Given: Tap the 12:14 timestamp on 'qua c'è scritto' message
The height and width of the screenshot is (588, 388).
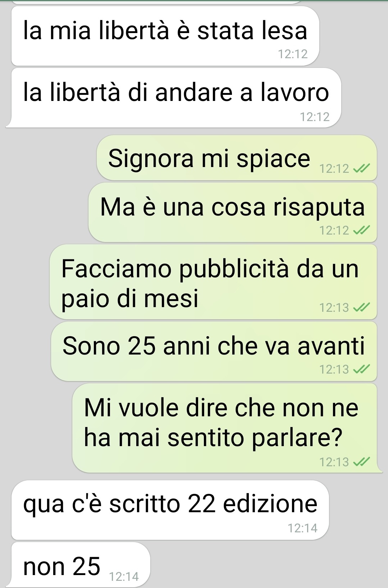Looking at the screenshot, I should click(x=303, y=528).
